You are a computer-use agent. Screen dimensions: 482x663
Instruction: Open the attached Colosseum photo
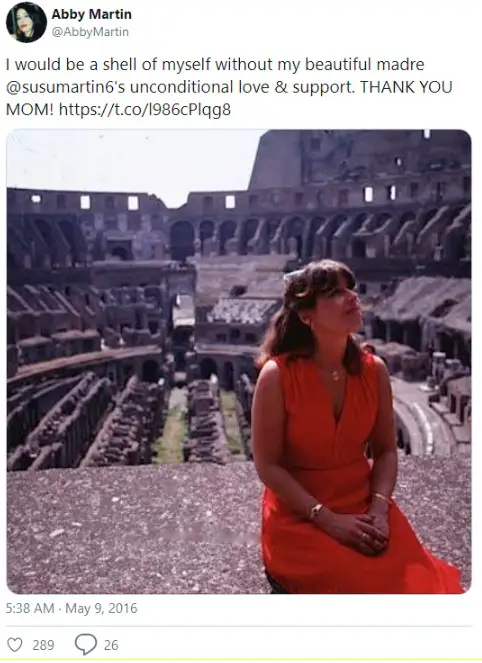tap(239, 362)
